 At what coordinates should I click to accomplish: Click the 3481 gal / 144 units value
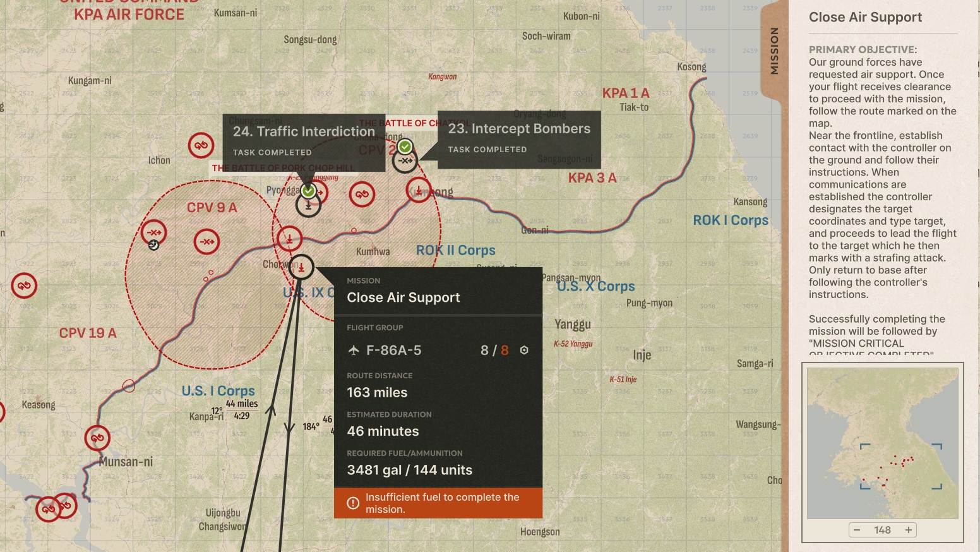410,470
